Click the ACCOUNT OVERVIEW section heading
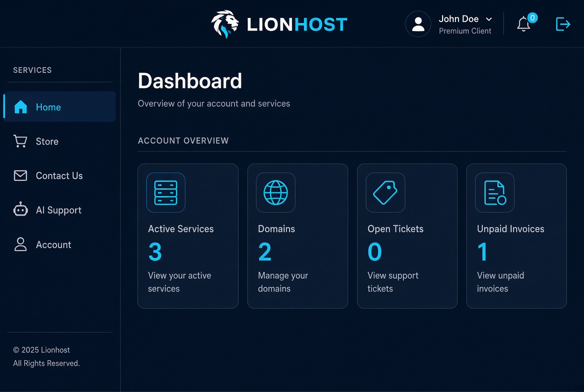This screenshot has width=584, height=392. (x=183, y=140)
